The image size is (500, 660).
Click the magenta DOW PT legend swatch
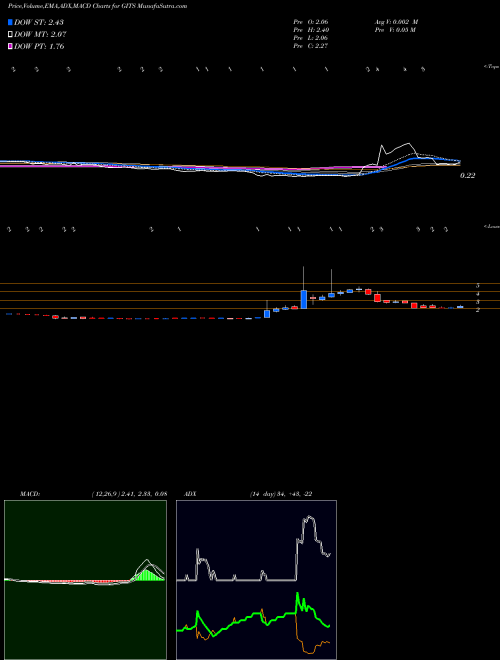(x=10, y=46)
